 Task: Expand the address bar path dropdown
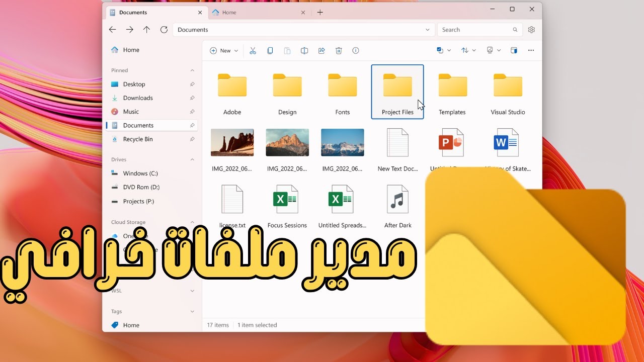point(428,30)
